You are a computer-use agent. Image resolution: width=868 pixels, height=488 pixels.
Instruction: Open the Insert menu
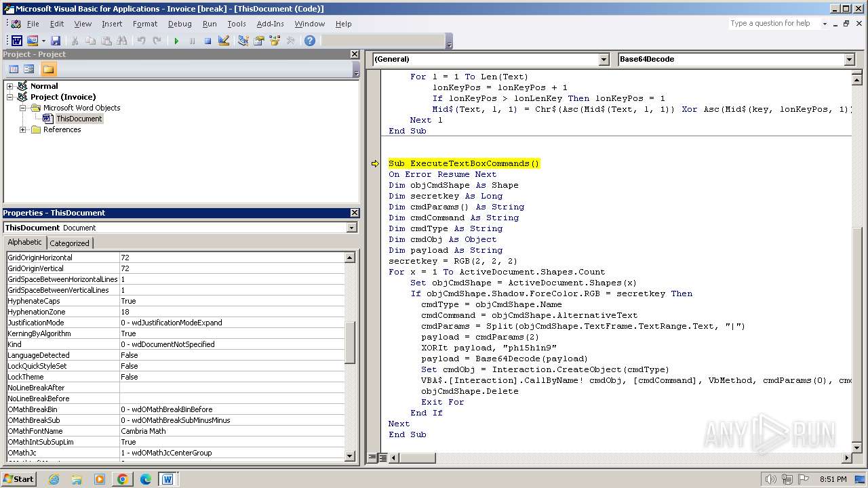pos(112,24)
